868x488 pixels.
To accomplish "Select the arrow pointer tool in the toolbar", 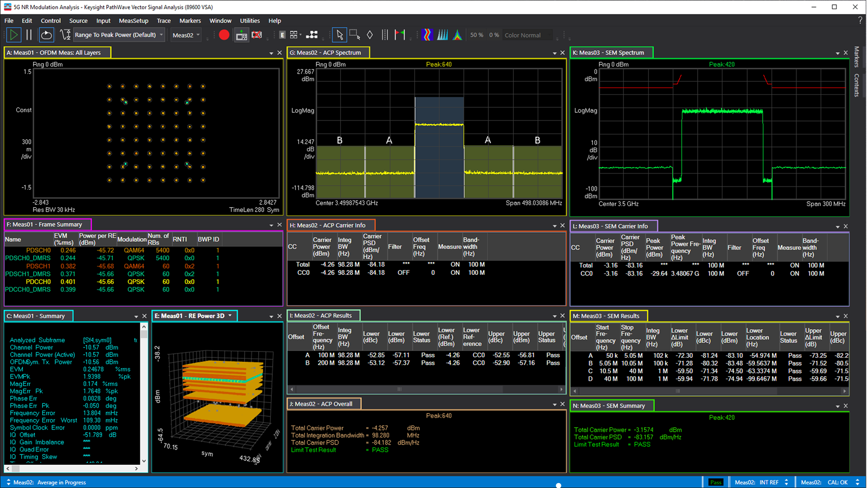I will coord(340,35).
